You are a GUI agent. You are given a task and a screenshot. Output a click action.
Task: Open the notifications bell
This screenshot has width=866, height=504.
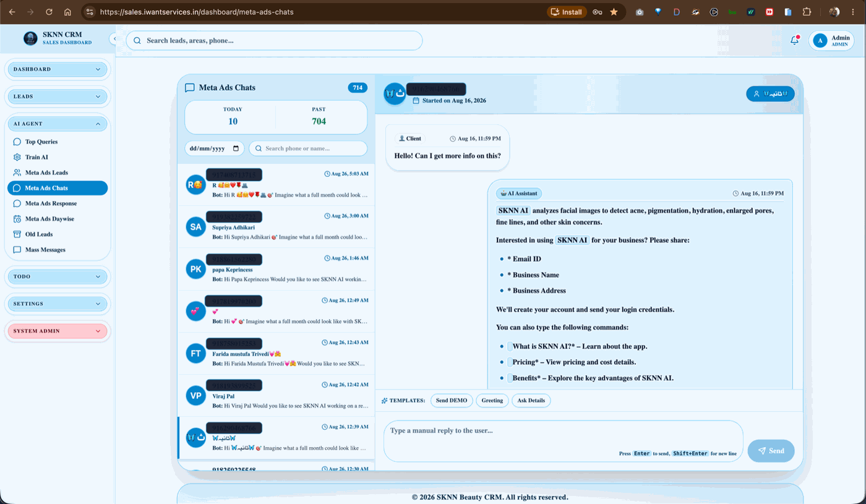pyautogui.click(x=795, y=40)
